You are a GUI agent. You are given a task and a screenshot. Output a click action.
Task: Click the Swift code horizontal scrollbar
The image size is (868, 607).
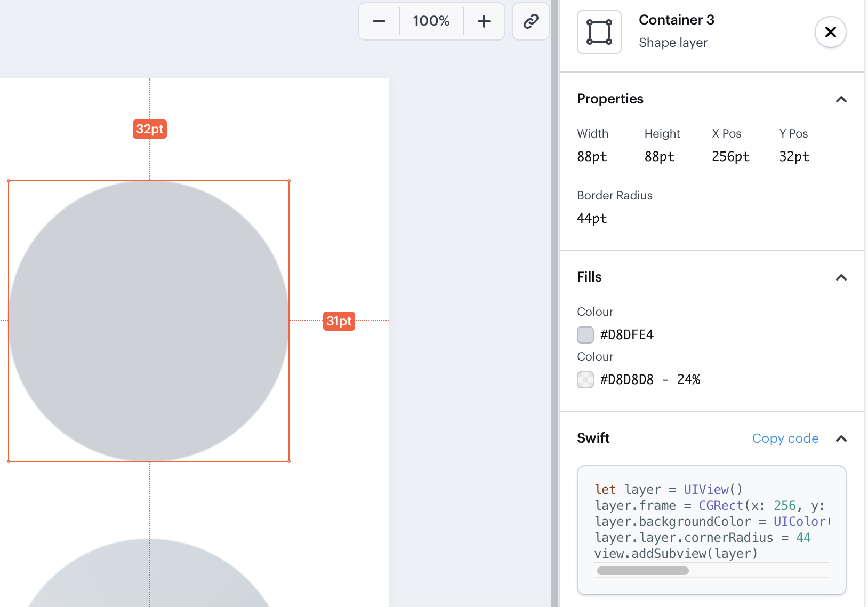point(643,571)
